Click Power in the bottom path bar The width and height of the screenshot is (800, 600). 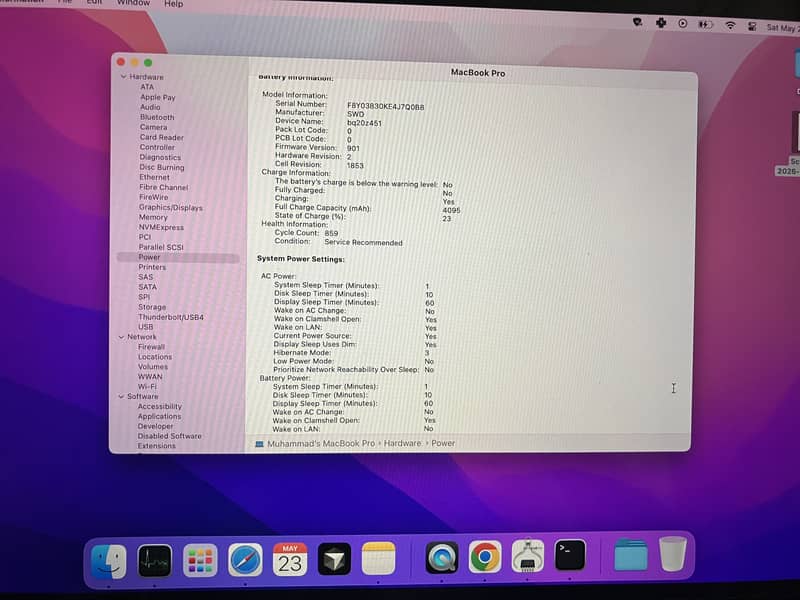(443, 443)
